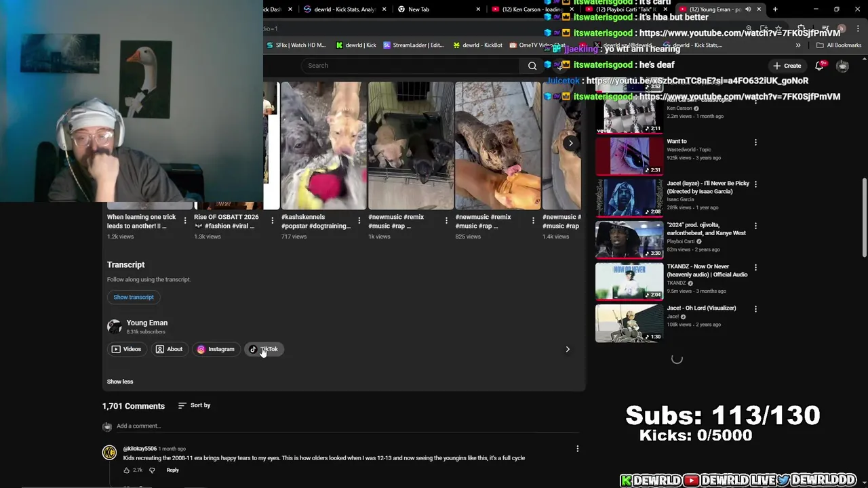Open the short thumbnail with puppies in a crate
Screen dimensions: 868x488
click(411, 146)
